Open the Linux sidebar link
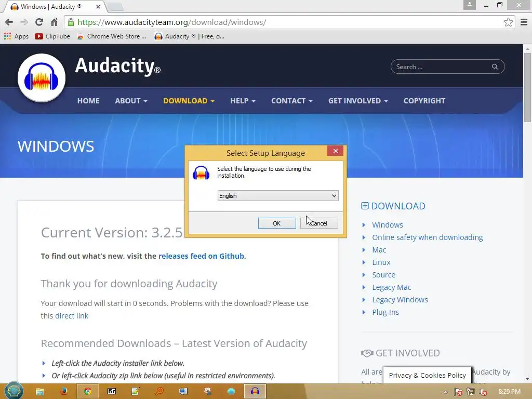Screen dimensions: 532x399 tap(381, 262)
